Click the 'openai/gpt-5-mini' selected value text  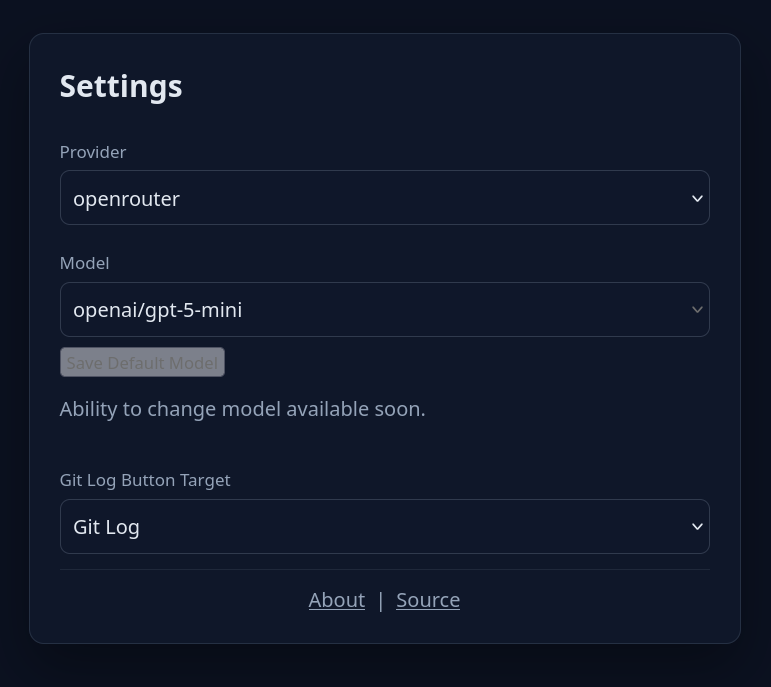point(157,310)
